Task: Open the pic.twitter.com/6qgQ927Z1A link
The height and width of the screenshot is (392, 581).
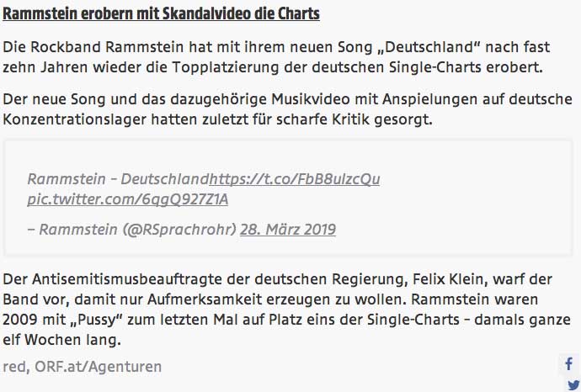Action: (127, 199)
